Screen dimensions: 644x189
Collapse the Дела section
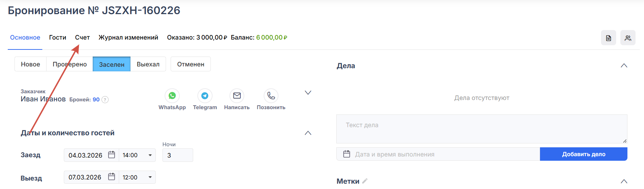click(624, 66)
